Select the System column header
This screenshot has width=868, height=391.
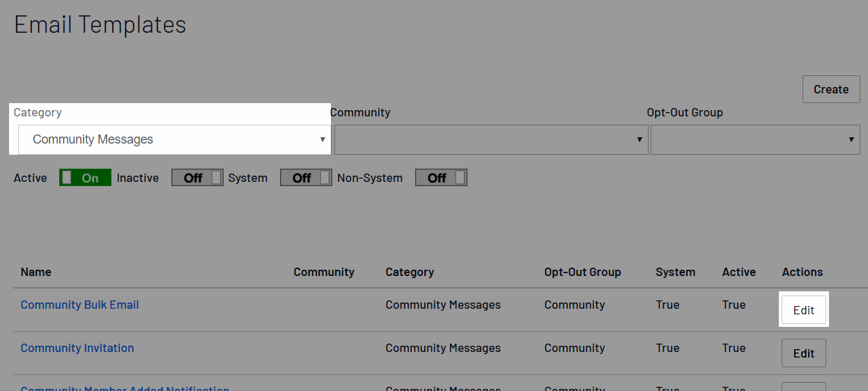point(676,272)
